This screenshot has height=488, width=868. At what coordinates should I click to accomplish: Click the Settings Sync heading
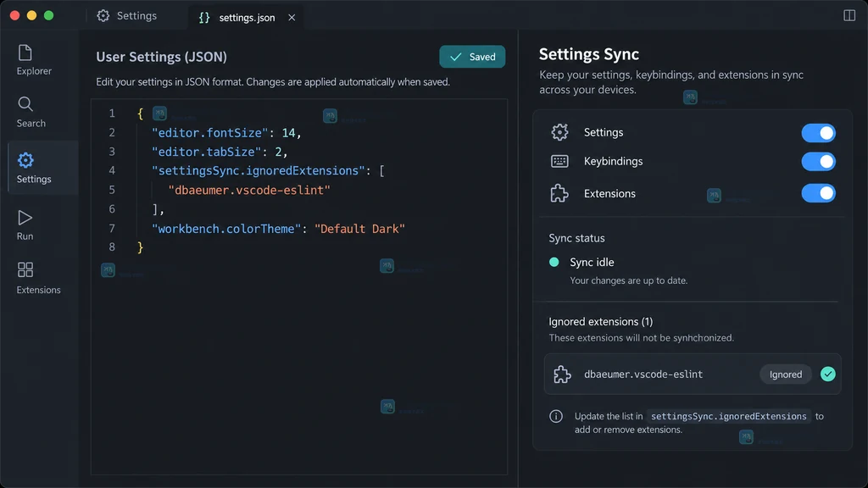tap(589, 54)
